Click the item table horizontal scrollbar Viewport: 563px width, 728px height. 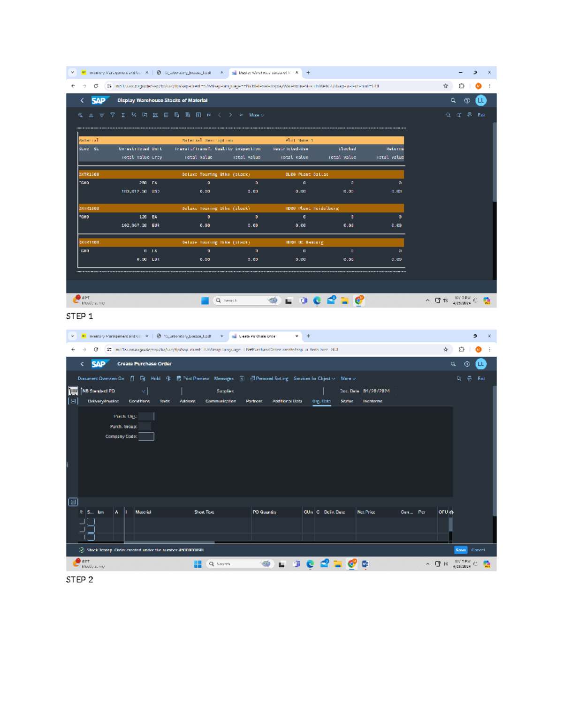pos(169,542)
